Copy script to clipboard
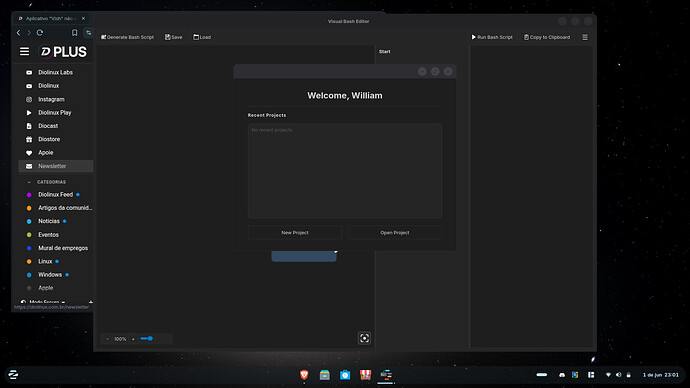690x388 pixels. 547,37
